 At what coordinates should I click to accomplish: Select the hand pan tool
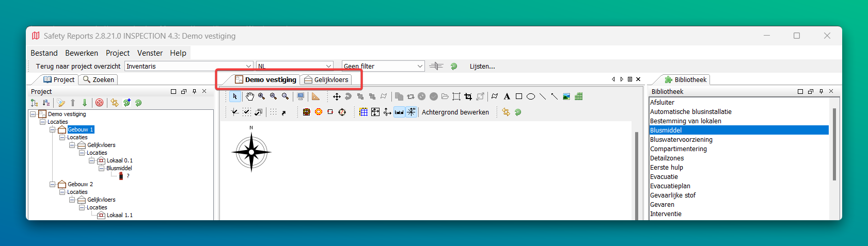(250, 96)
